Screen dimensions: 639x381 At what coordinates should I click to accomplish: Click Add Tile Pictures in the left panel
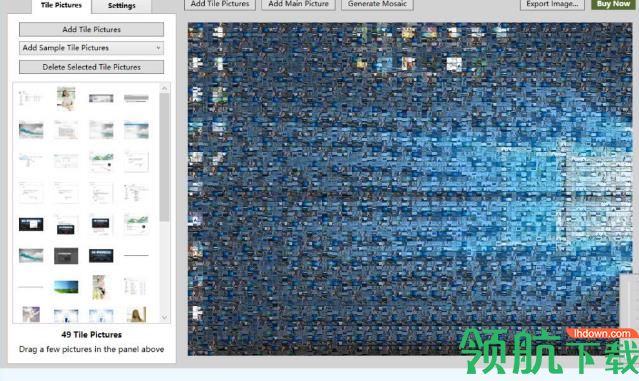click(x=91, y=29)
